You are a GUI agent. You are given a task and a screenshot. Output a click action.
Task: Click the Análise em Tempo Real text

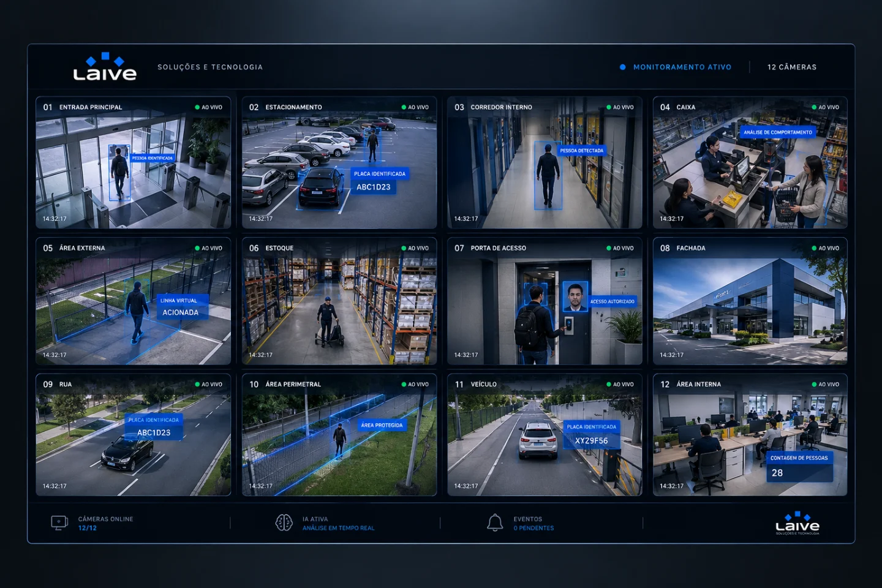pos(338,528)
